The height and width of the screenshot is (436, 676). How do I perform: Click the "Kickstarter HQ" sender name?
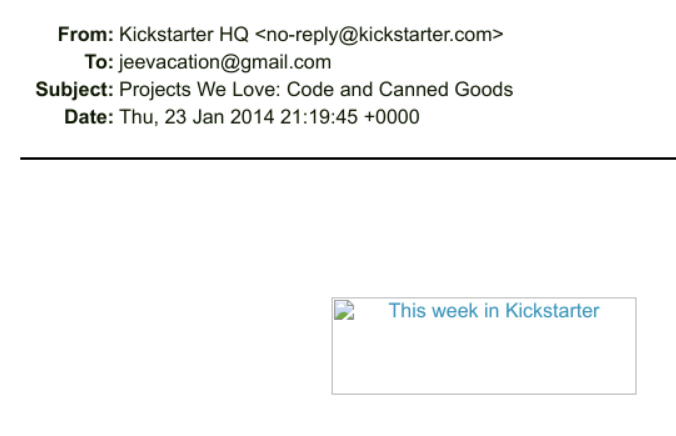184,35
